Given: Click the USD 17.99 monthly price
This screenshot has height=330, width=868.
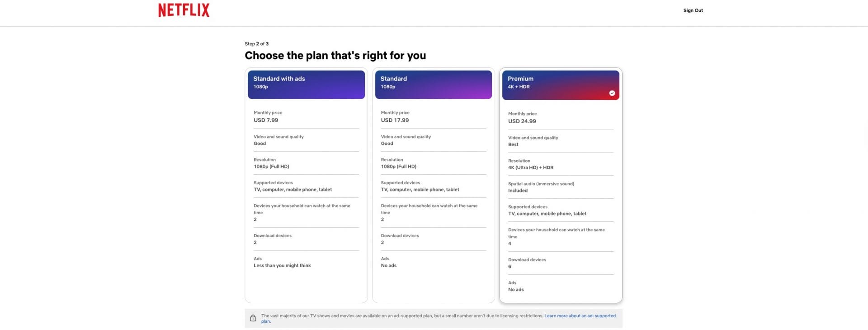Looking at the screenshot, I should click(395, 120).
